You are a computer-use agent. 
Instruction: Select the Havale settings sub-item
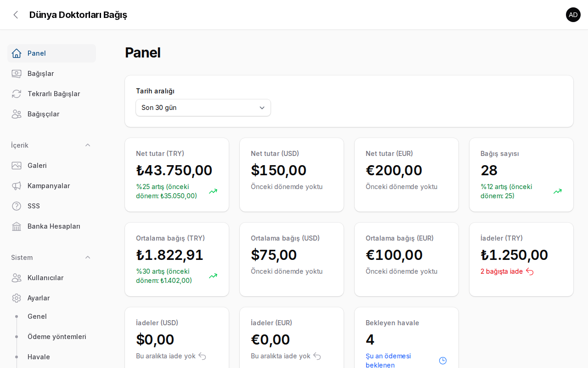39,357
